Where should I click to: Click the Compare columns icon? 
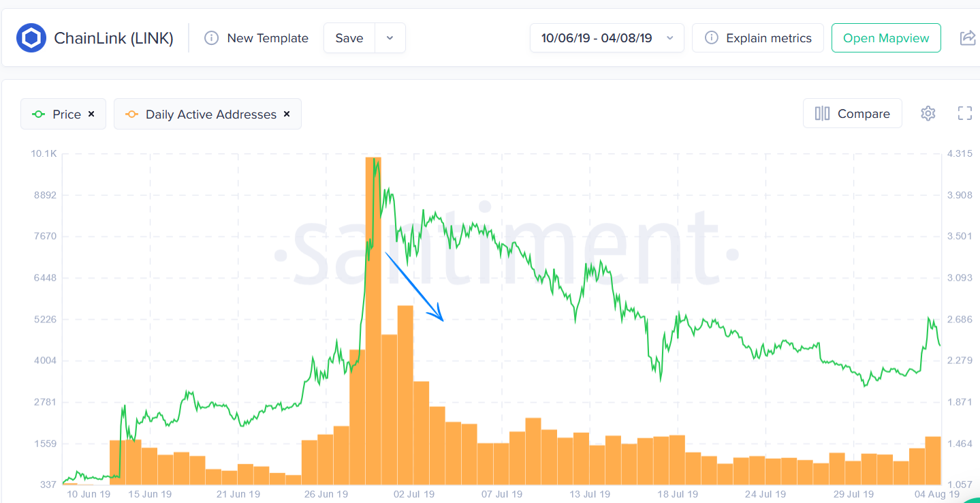pyautogui.click(x=822, y=114)
